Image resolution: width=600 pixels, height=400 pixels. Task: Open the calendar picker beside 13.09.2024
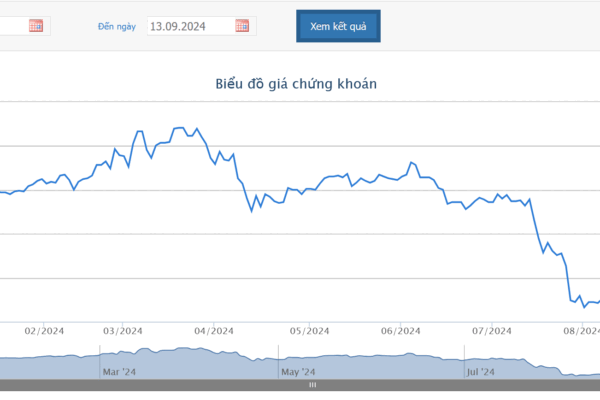pos(242,26)
